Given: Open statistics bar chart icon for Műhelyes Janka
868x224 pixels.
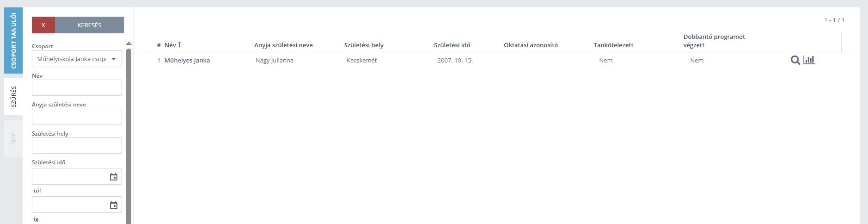Looking at the screenshot, I should tap(809, 60).
